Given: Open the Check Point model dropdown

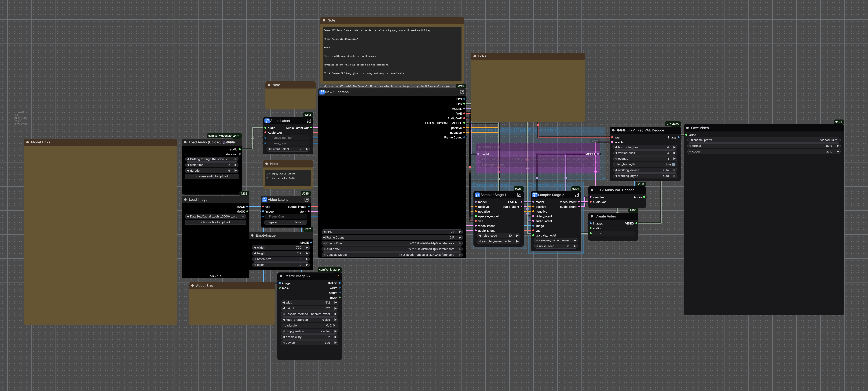Looking at the screenshot, I should 392,243.
